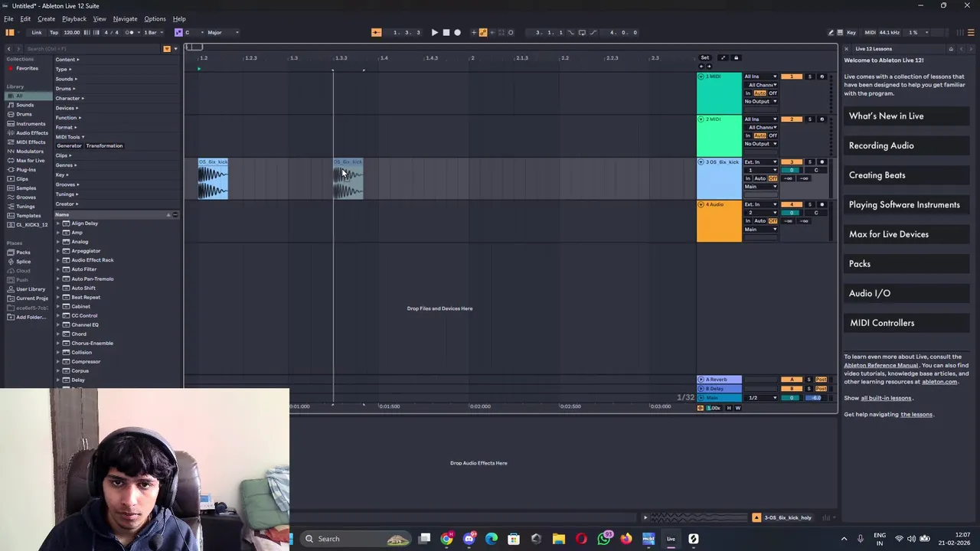Set monitoring to In on 4 Audio
Viewport: 980px width, 551px height.
coord(748,221)
